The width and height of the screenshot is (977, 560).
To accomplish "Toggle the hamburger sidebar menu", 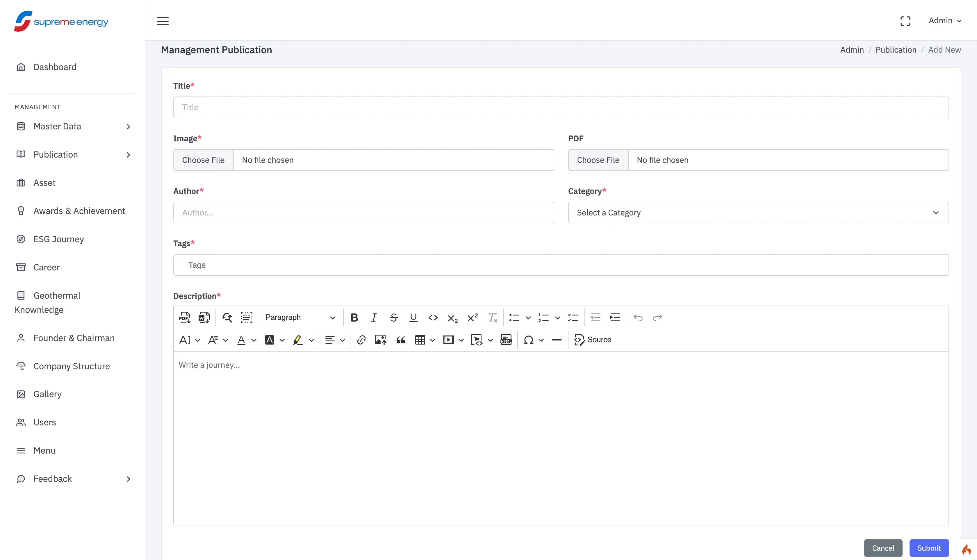I will tap(163, 21).
